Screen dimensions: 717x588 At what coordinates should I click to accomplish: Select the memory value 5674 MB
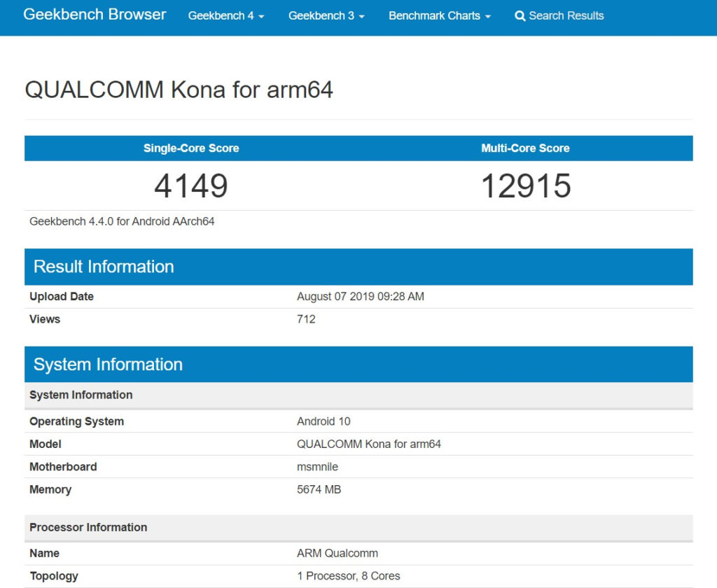319,490
